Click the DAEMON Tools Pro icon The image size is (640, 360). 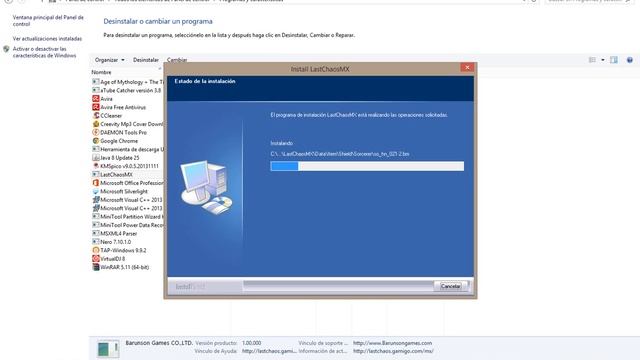coord(96,132)
